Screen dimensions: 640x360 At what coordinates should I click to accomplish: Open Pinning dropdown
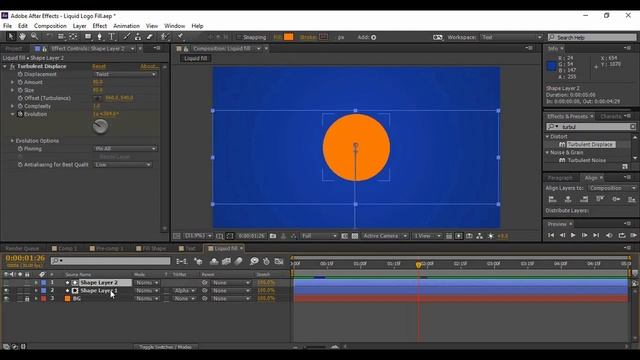[125, 149]
